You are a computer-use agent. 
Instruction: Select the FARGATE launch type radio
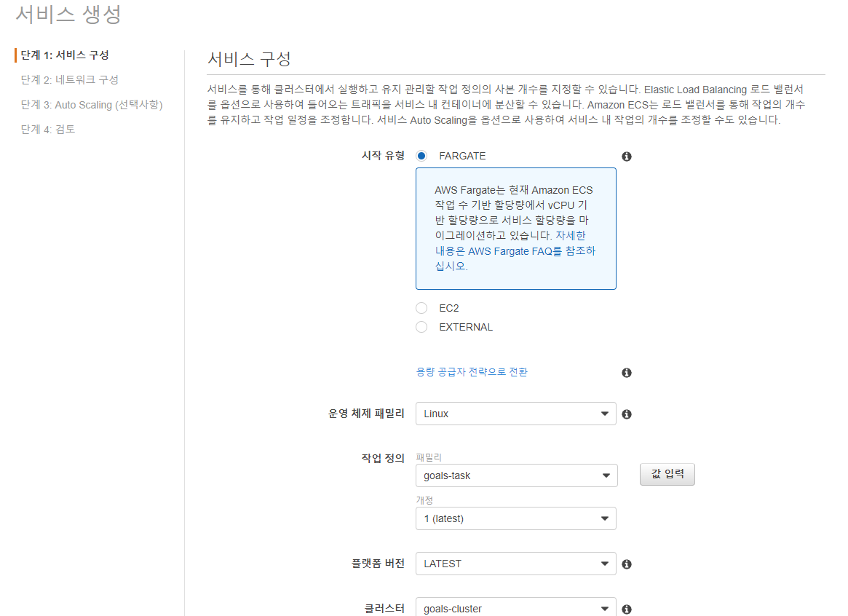tap(421, 156)
